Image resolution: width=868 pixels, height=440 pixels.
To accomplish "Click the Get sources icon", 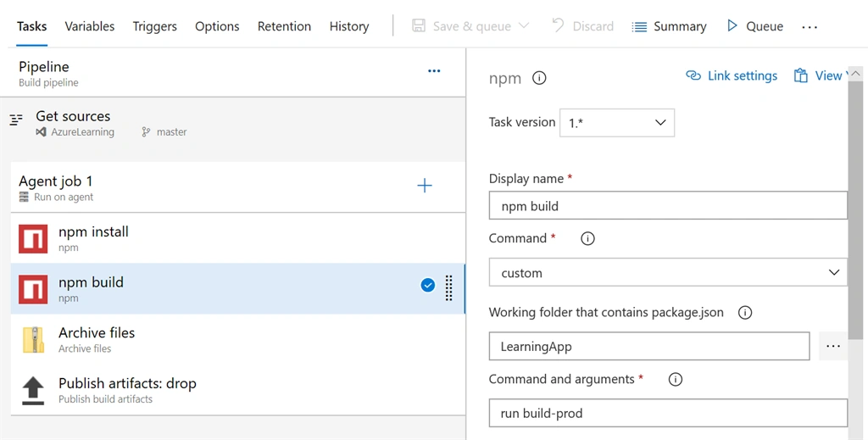I will [x=16, y=119].
